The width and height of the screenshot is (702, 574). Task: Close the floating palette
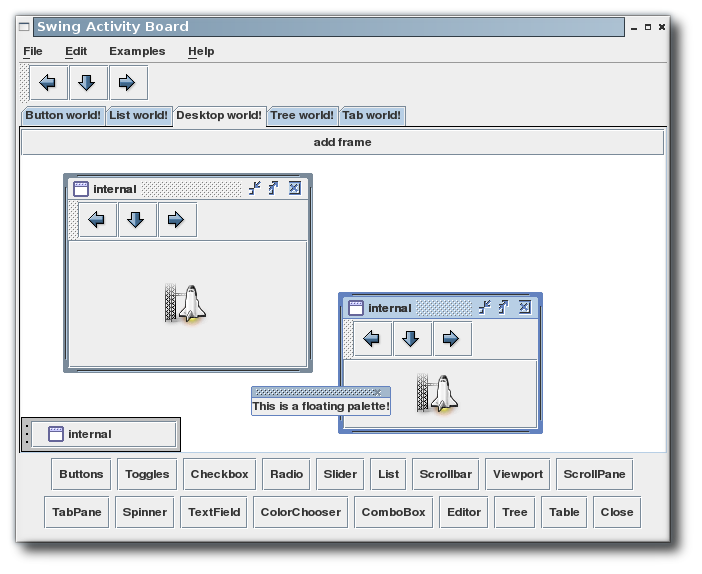click(377, 393)
